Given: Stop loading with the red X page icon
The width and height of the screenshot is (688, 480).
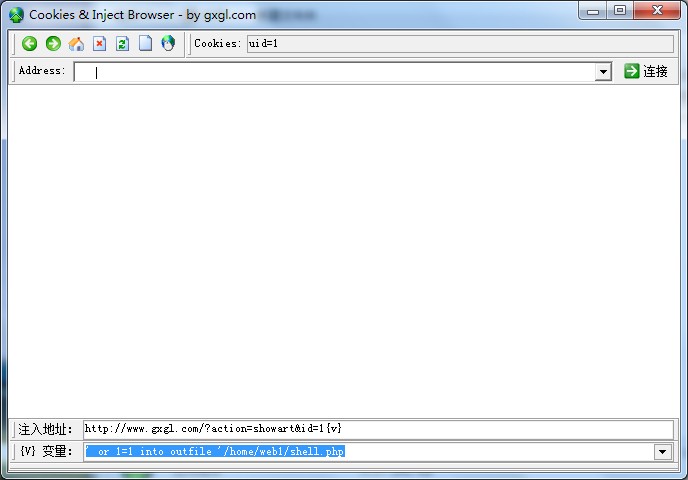Looking at the screenshot, I should tap(100, 43).
